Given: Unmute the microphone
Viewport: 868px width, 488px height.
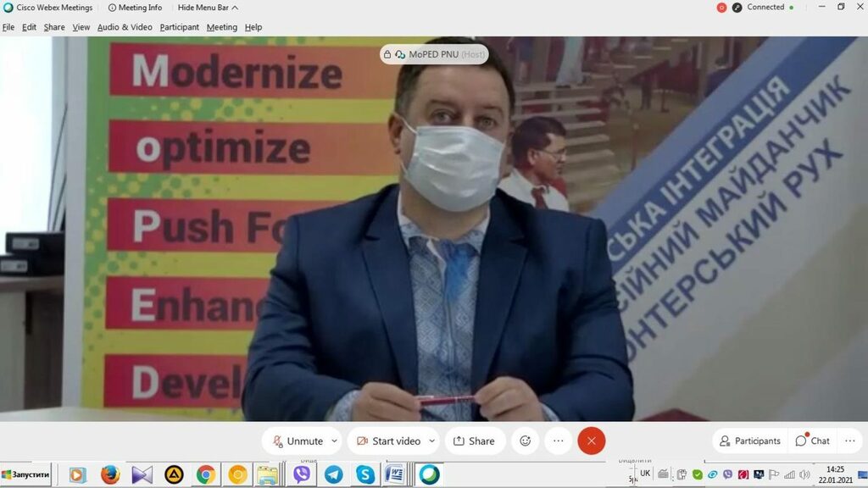Looking at the screenshot, I should coord(297,441).
